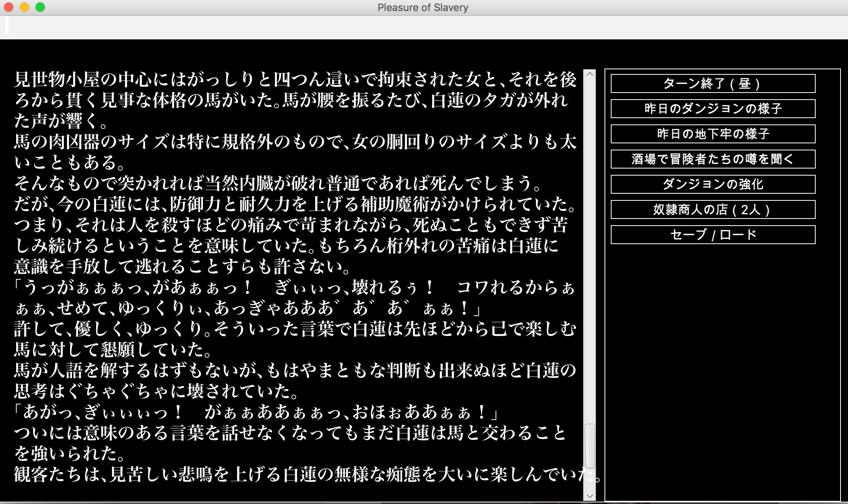848x504 pixels.
Task: Visit 奴隷商人の店（2人）
Action: click(712, 209)
